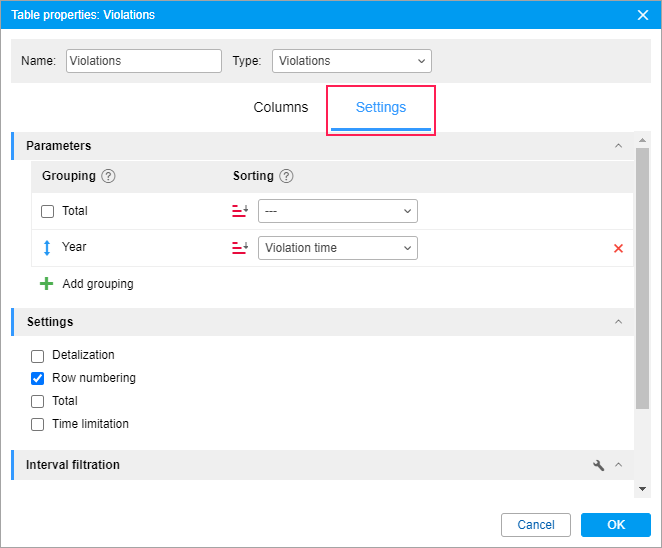Collapse the Parameters section
Viewport: 662px width, 548px height.
pos(618,146)
